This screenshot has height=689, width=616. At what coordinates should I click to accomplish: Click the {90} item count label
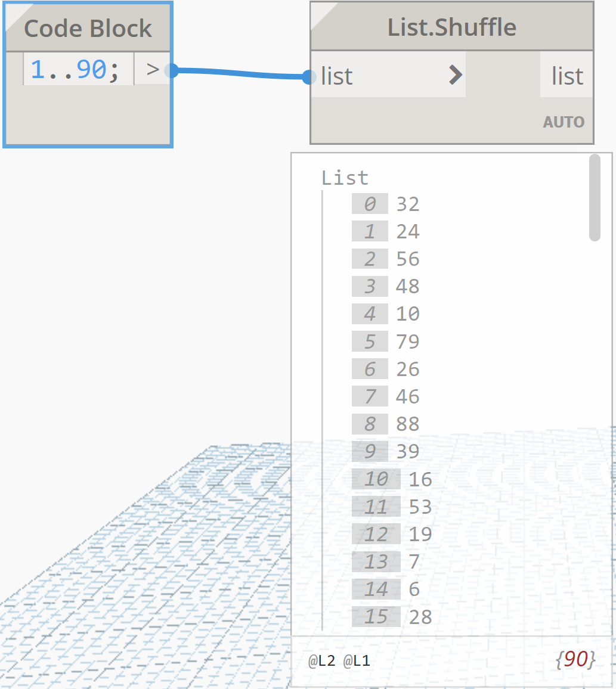575,659
